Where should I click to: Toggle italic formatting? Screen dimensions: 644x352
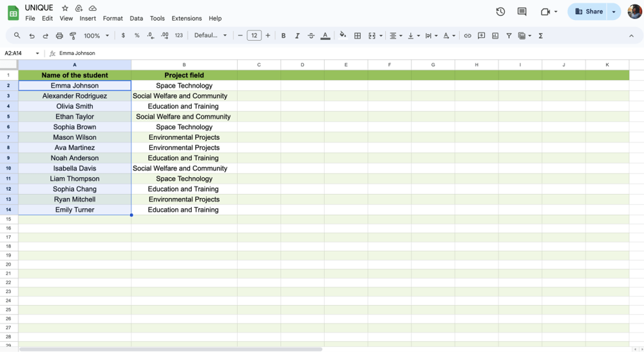(297, 36)
